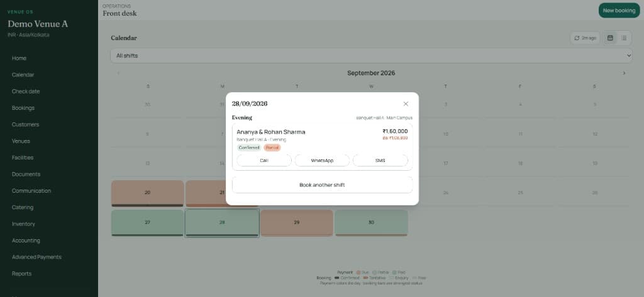Screen dimensions: 644x297
Task: Open the All shifts dropdown
Action: (371, 56)
